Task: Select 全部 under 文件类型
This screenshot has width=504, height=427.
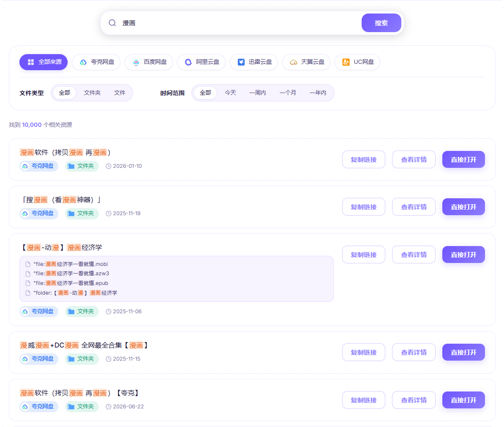Action: click(x=64, y=93)
